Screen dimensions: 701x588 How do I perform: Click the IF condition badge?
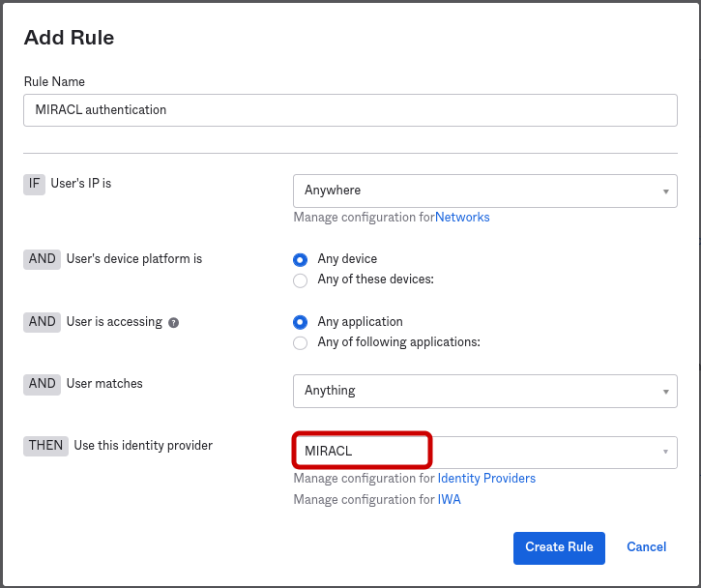(35, 184)
